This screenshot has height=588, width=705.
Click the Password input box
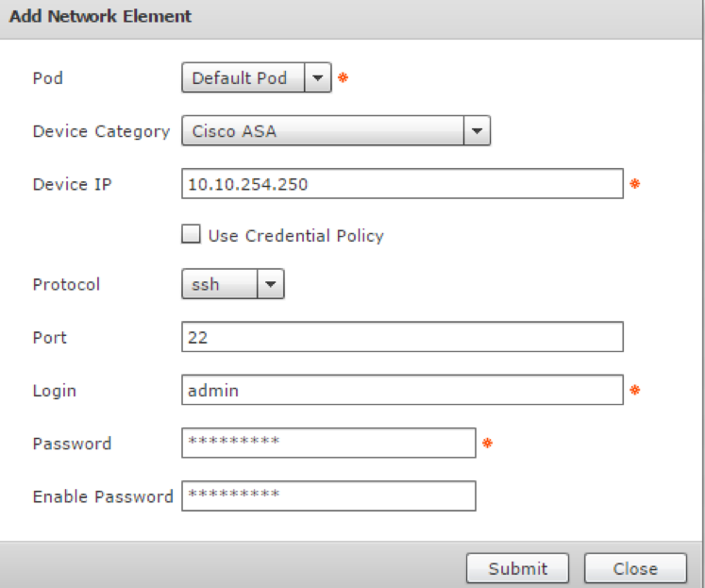point(327,443)
